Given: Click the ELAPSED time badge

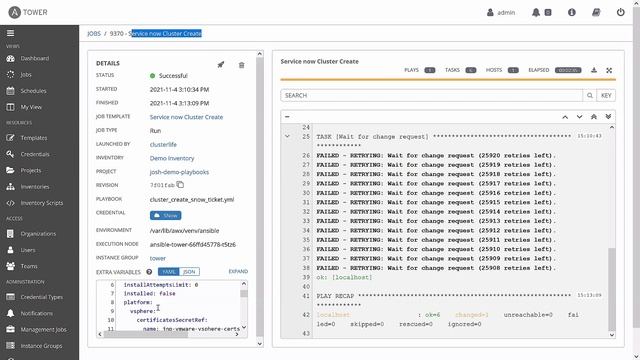Looking at the screenshot, I should tap(568, 70).
